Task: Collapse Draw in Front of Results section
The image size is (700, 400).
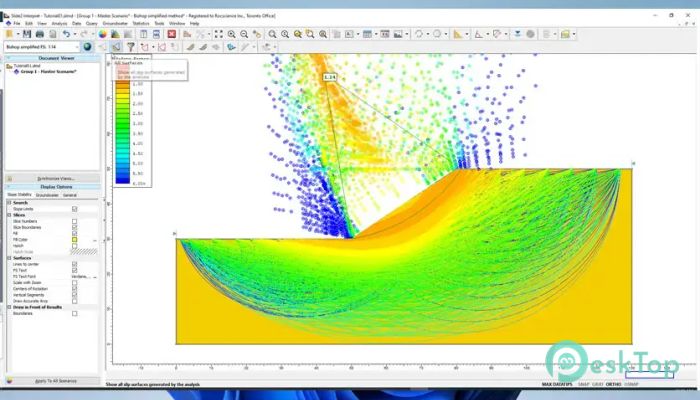Action: point(9,307)
